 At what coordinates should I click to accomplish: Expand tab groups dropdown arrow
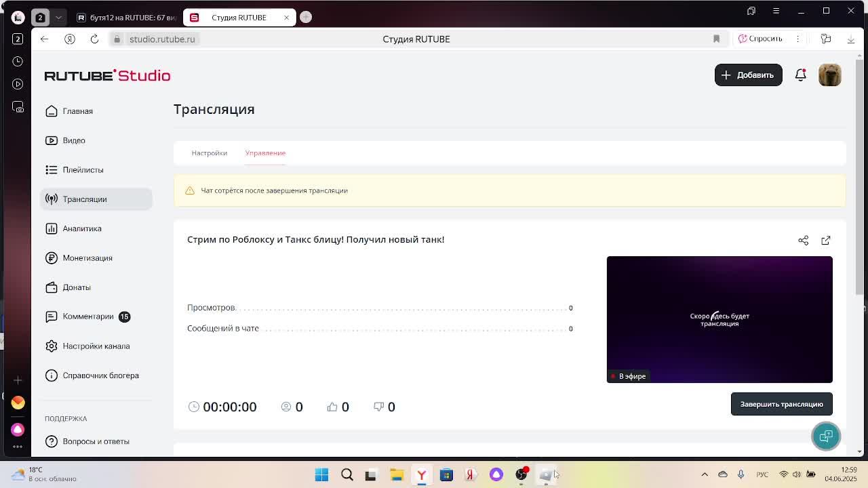(x=59, y=18)
